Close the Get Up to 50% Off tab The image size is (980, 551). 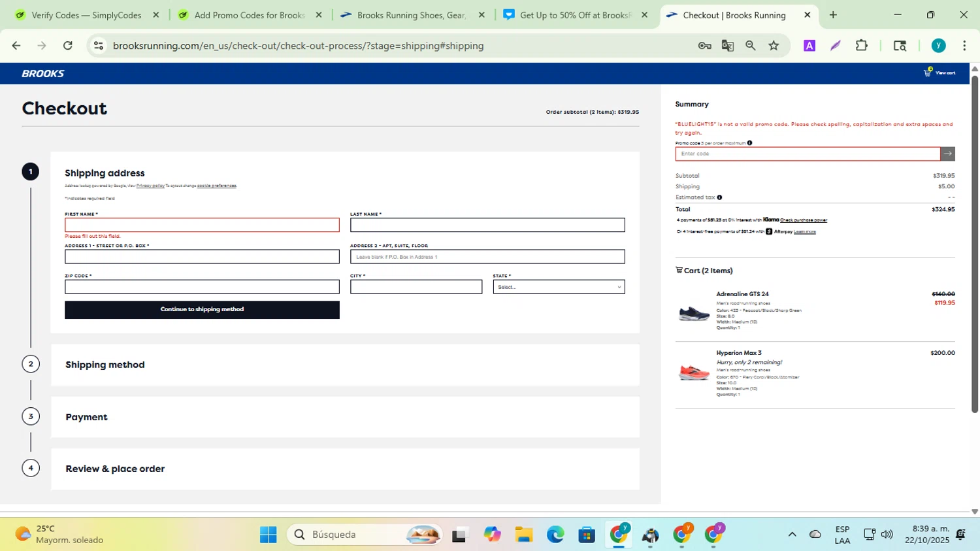(x=644, y=15)
